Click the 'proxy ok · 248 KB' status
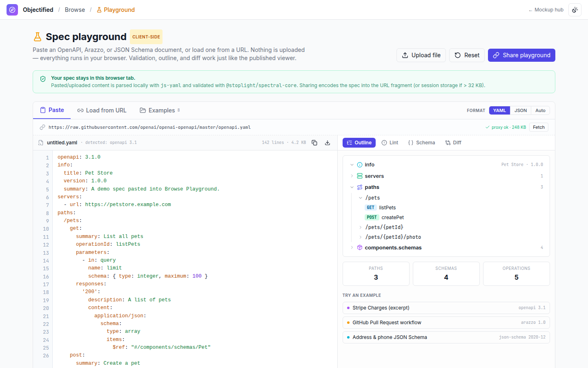This screenshot has height=368, width=588. (506, 127)
